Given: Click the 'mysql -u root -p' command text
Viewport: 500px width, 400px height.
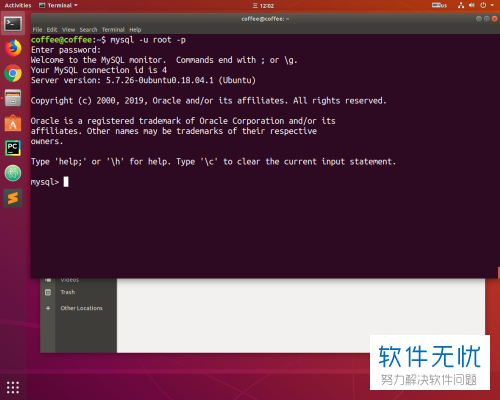Looking at the screenshot, I should tap(148, 40).
